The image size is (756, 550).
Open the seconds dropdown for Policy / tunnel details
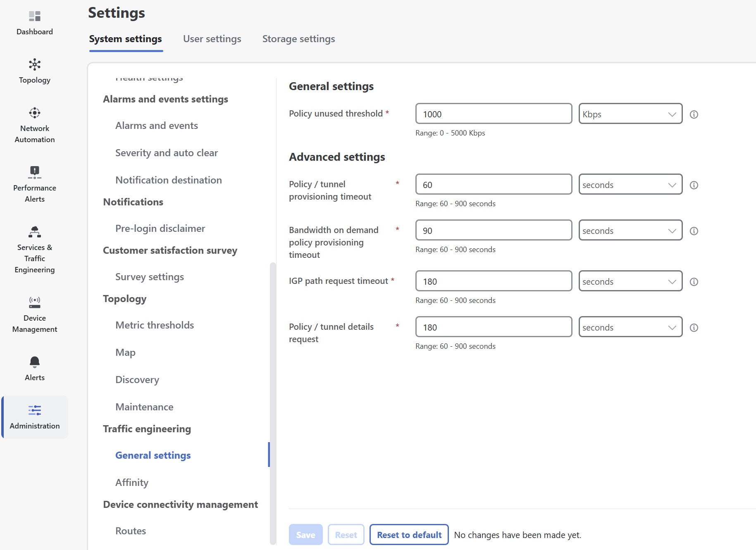coord(630,327)
